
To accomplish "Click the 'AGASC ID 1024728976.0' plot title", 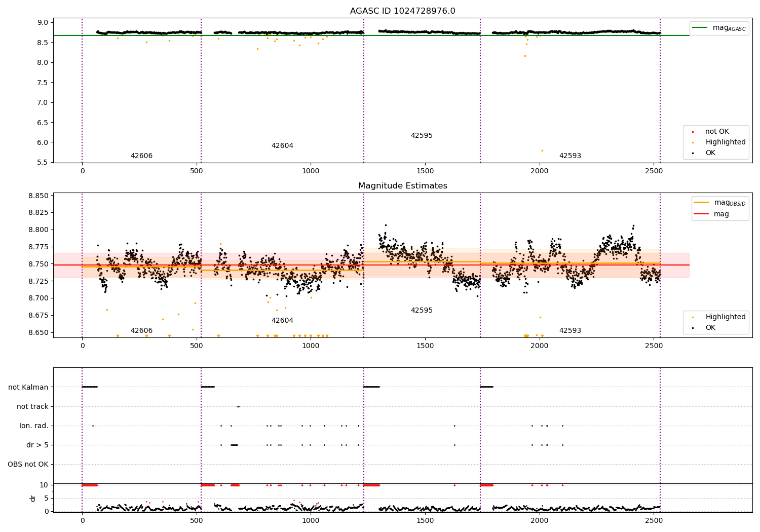I will pos(402,11).
